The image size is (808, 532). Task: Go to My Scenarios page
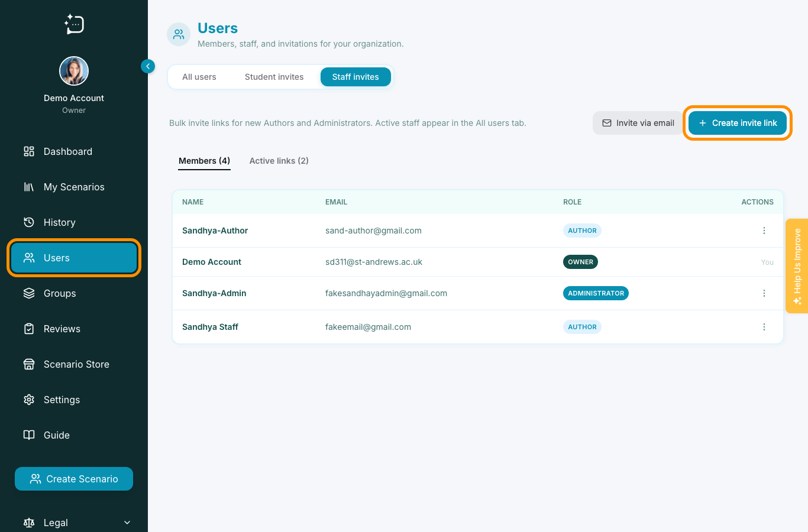point(74,187)
